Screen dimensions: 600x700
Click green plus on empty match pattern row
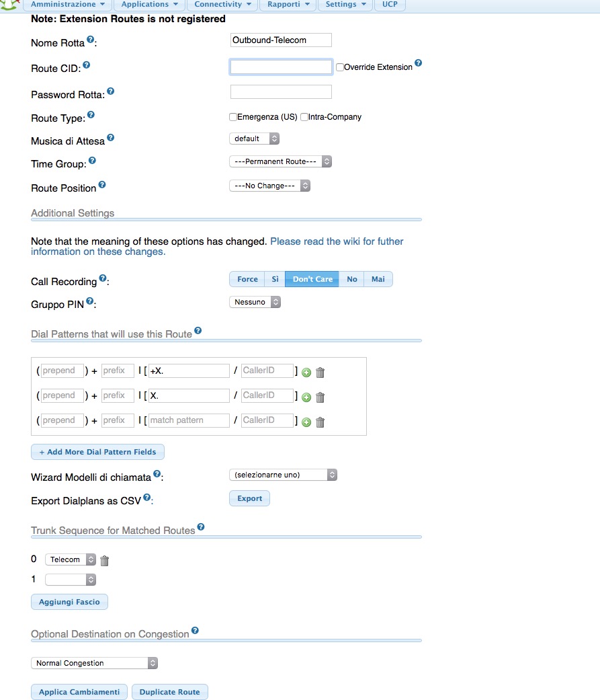[x=306, y=422]
